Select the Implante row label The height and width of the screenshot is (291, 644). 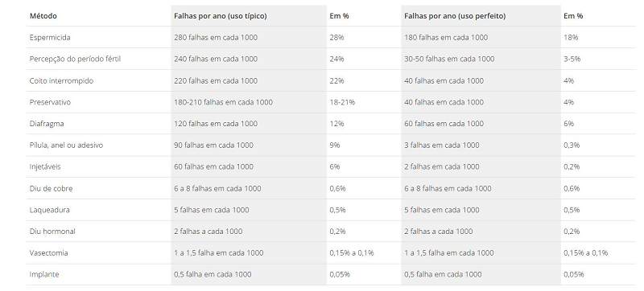coord(44,274)
